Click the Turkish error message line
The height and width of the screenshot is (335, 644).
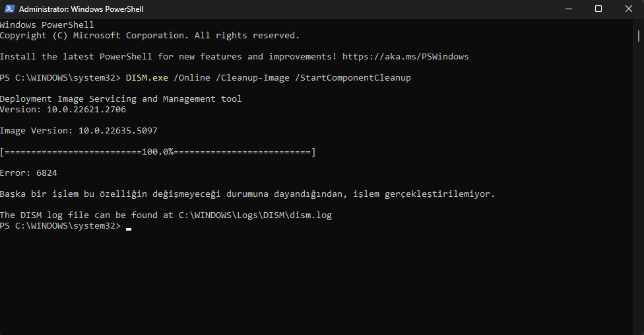pyautogui.click(x=247, y=194)
